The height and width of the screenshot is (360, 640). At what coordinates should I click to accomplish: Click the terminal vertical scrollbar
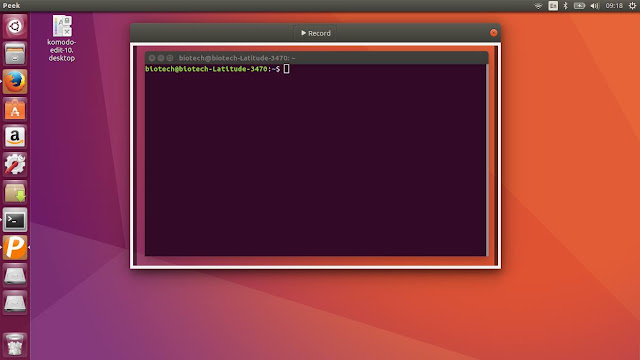[x=487, y=160]
